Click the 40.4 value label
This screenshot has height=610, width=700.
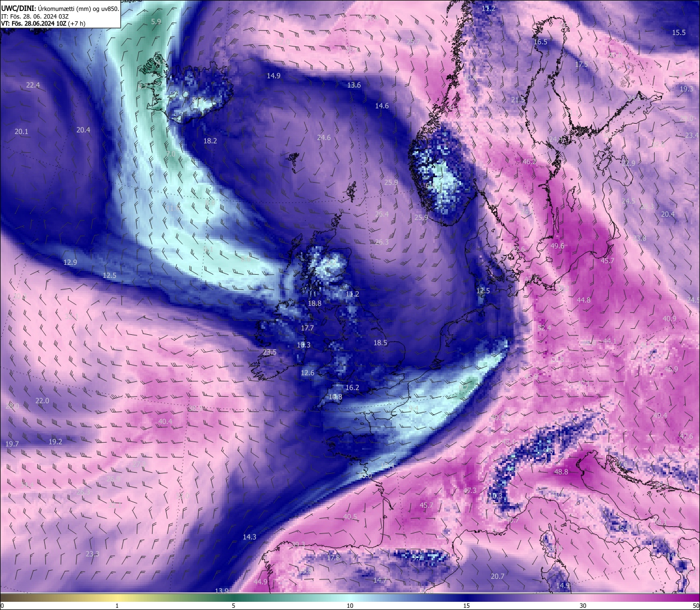(x=165, y=421)
